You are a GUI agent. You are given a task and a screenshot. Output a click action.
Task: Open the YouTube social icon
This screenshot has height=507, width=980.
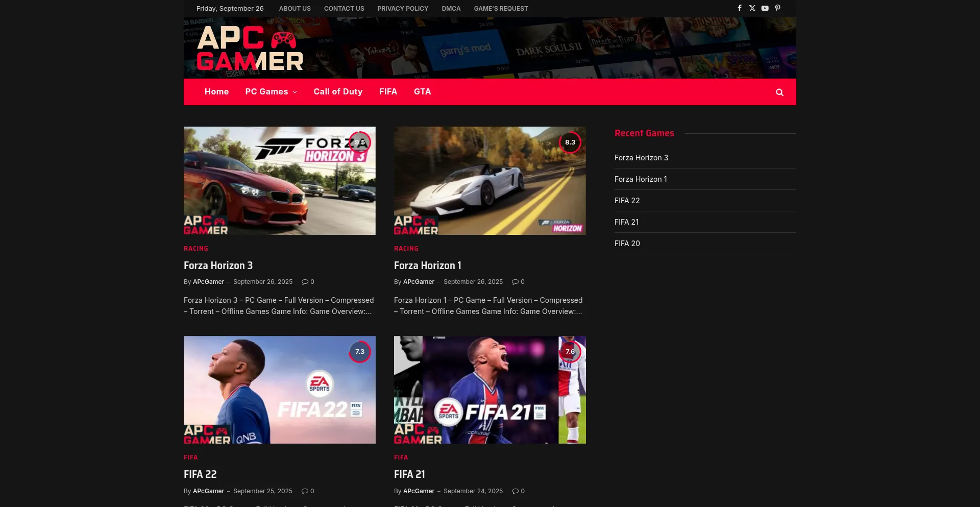[x=765, y=8]
